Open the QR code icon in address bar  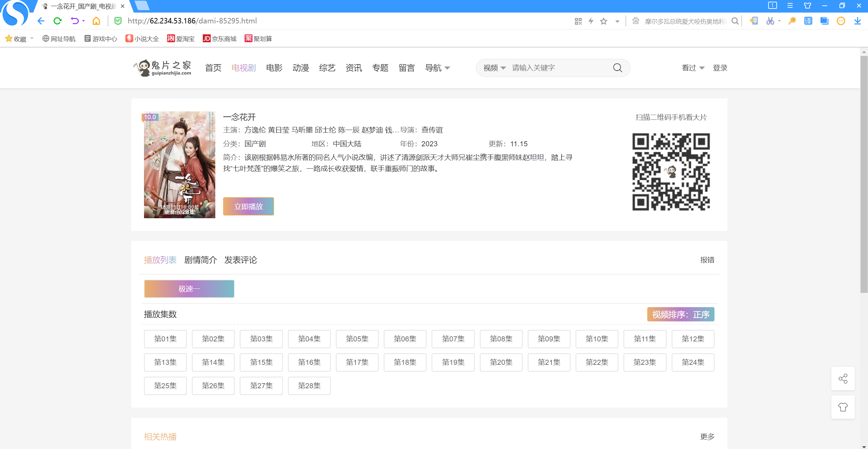coord(578,21)
